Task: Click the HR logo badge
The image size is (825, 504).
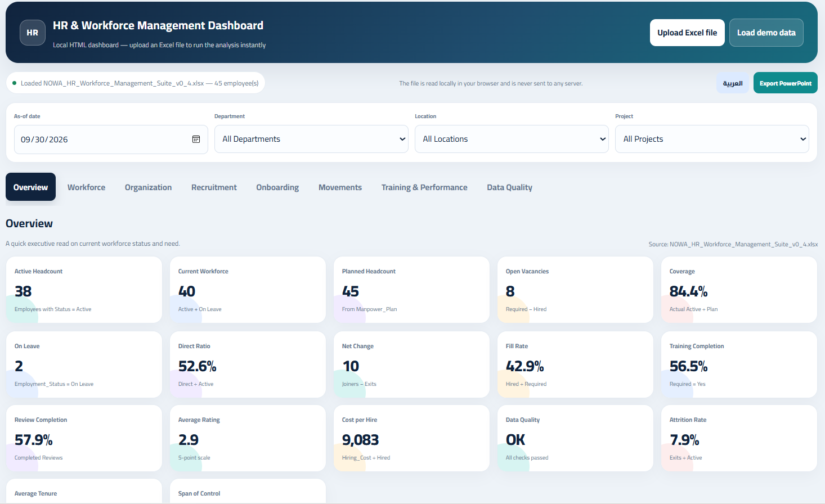Action: 33,33
